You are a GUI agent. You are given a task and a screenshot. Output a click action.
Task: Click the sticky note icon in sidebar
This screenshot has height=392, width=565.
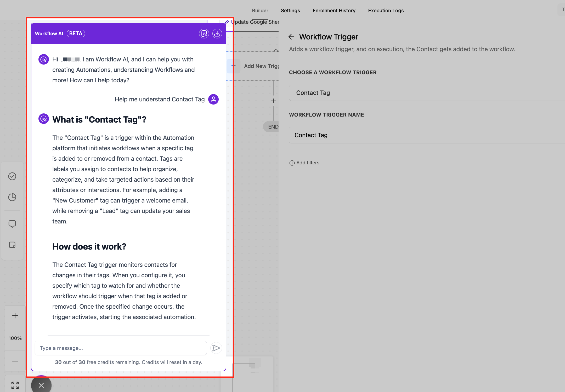click(12, 245)
